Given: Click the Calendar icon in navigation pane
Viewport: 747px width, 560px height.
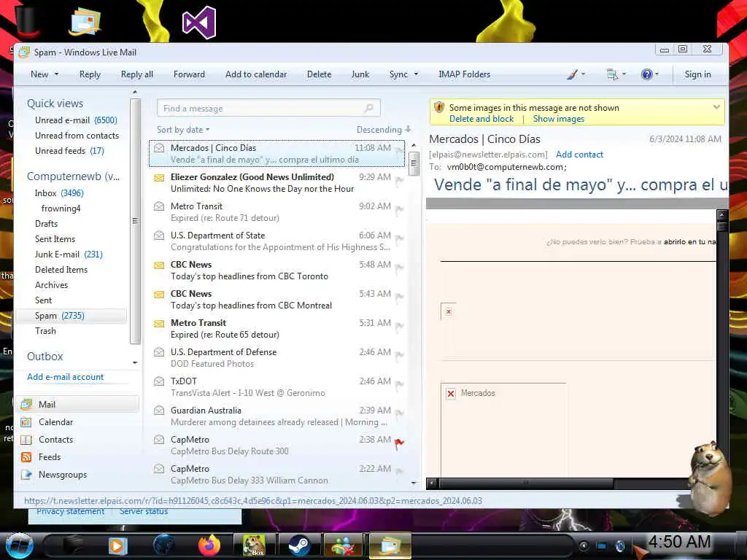Looking at the screenshot, I should coord(27,422).
